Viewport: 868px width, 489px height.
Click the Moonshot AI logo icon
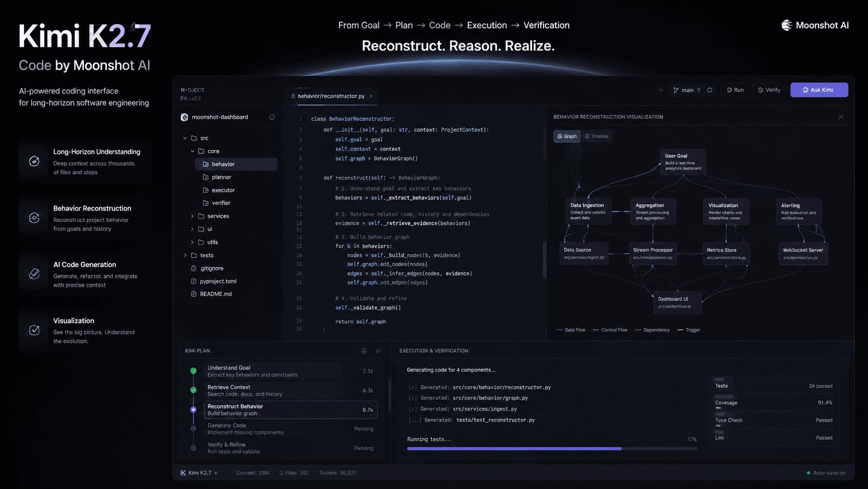(786, 25)
